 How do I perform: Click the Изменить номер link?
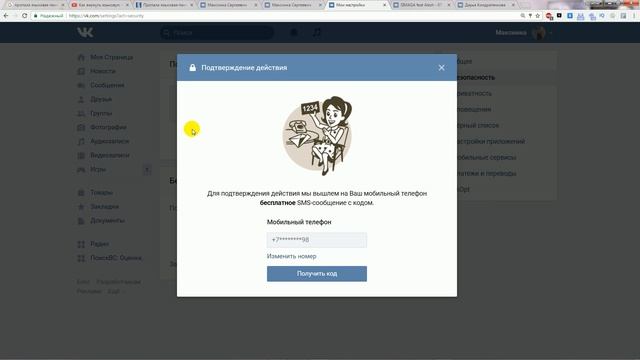pyautogui.click(x=291, y=256)
